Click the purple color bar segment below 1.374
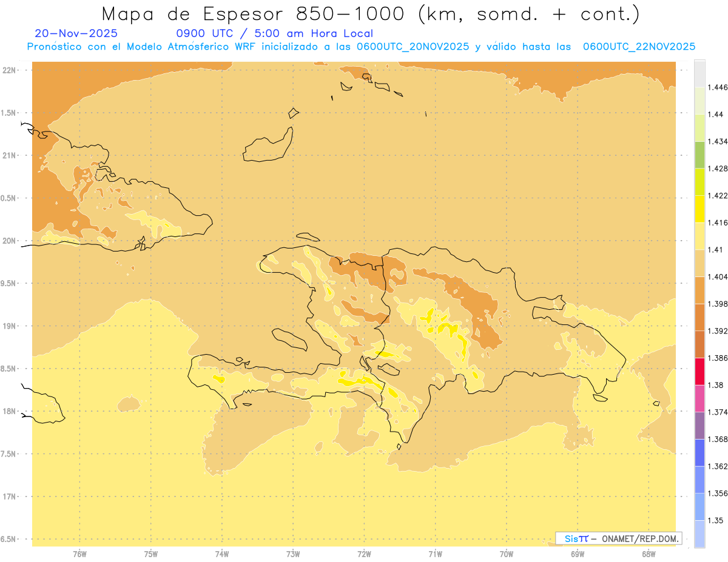The width and height of the screenshot is (728, 562). tap(699, 425)
